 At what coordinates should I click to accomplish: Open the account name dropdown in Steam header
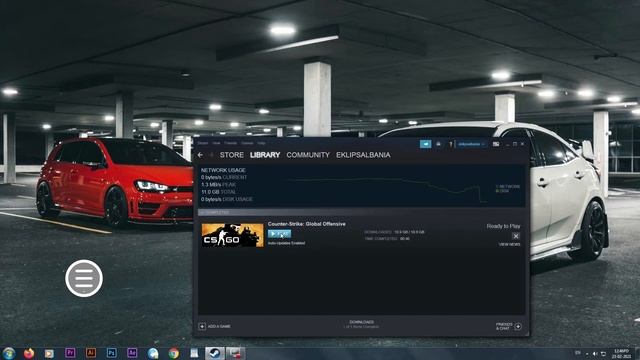471,144
